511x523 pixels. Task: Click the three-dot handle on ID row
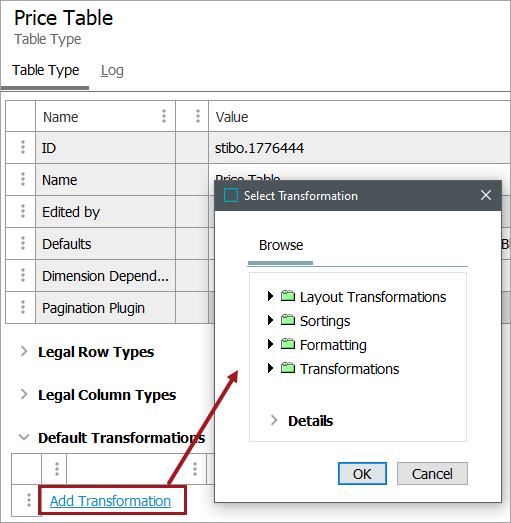pyautogui.click(x=23, y=147)
